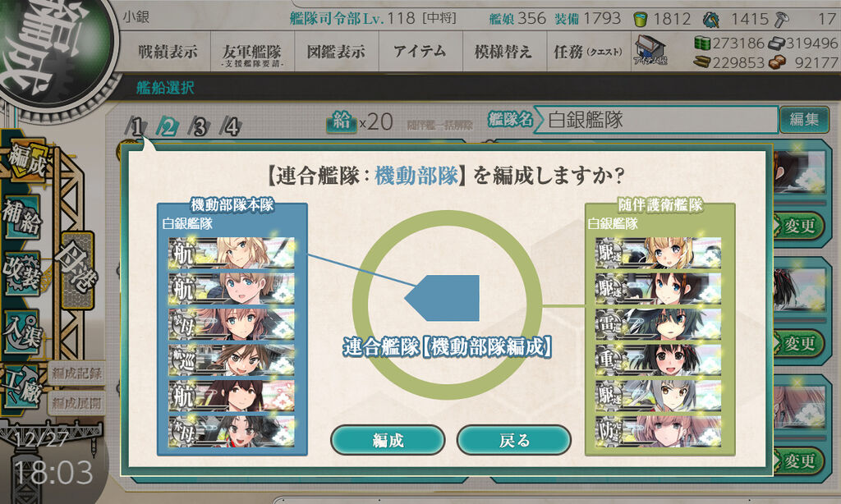Switch to fleet tab 2

(x=168, y=127)
